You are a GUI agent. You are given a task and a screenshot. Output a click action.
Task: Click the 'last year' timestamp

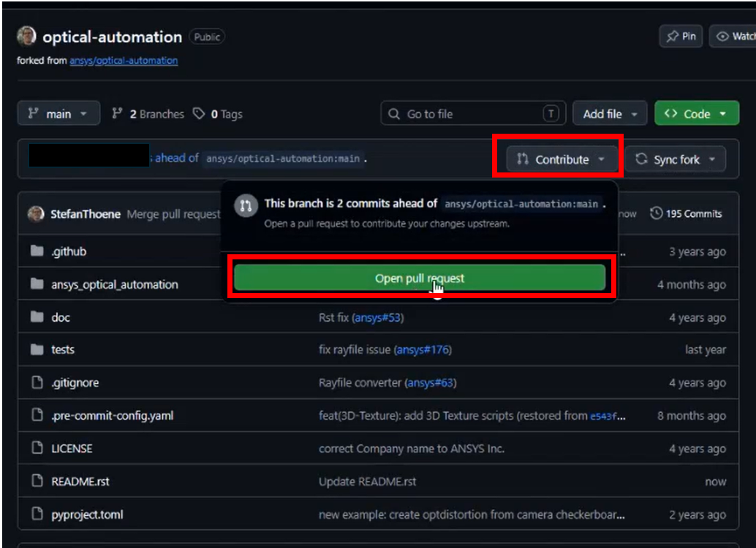click(706, 350)
